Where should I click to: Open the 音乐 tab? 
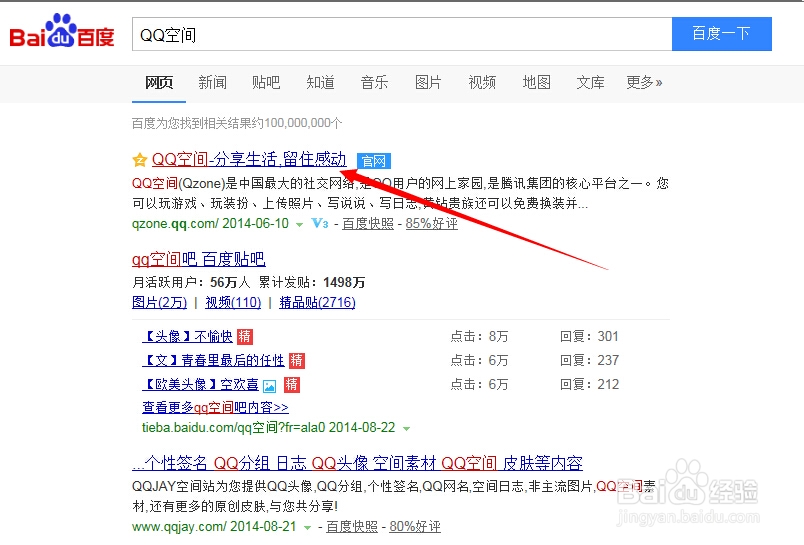[x=374, y=83]
